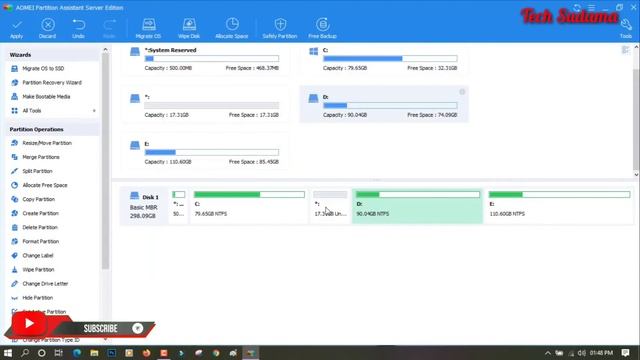The image size is (640, 360).
Task: Select 17.31GB unallocated disk block
Action: pyautogui.click(x=330, y=206)
